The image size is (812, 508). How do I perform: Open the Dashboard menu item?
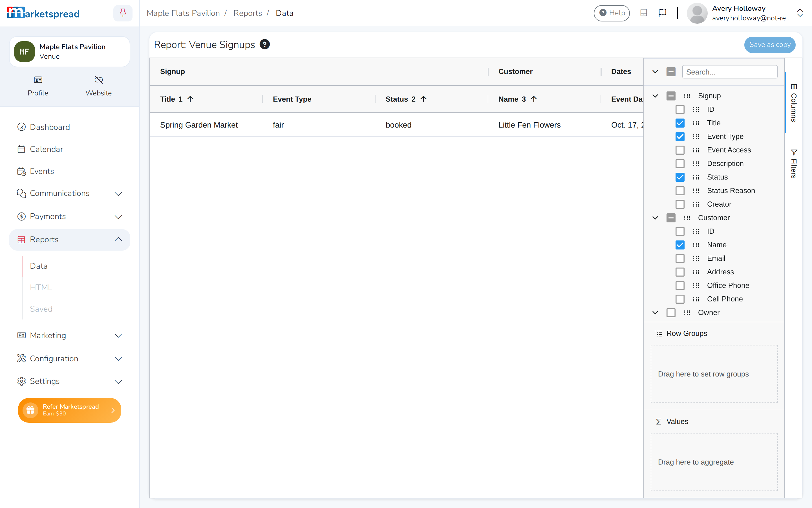tap(69, 127)
